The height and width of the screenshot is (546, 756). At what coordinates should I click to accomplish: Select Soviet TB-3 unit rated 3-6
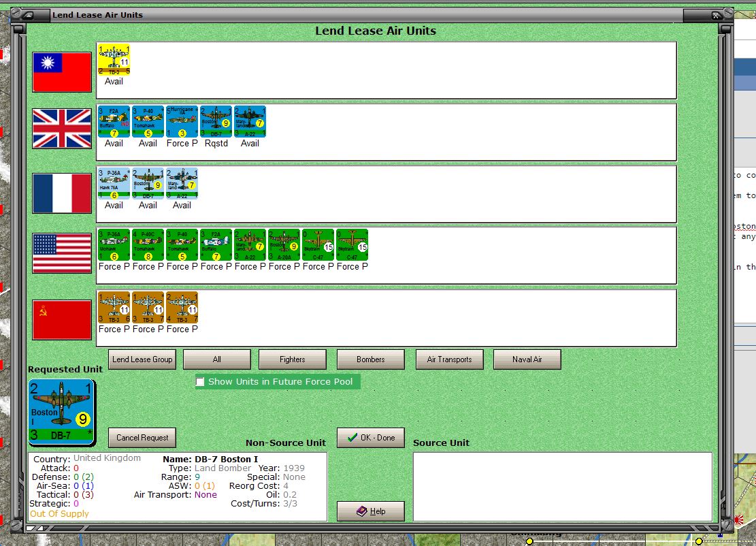click(x=114, y=307)
